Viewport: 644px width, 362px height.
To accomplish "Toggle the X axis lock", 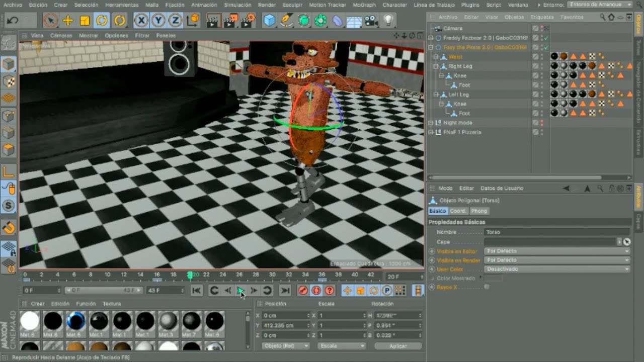I will (141, 21).
